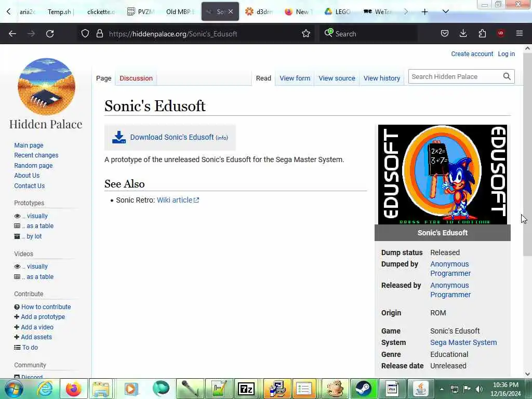This screenshot has height=399, width=532.
Task: Click the Create account link
Action: pyautogui.click(x=472, y=54)
